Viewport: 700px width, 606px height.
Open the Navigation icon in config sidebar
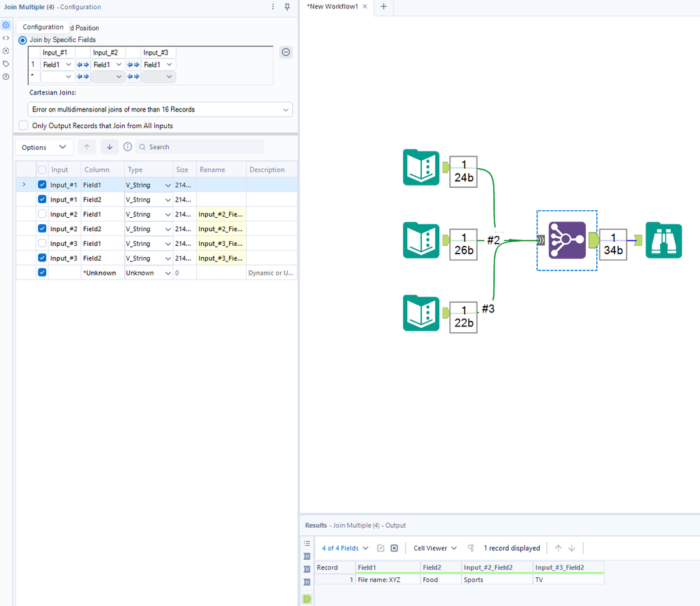click(6, 51)
